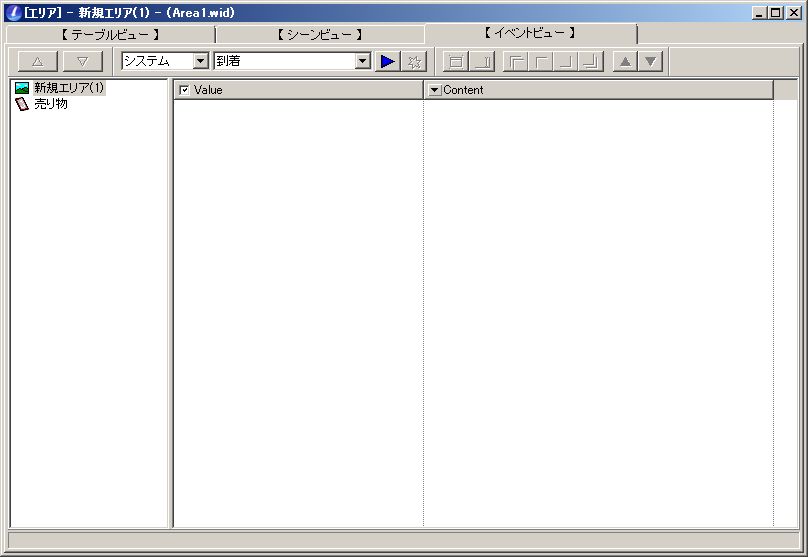808x557 pixels.
Task: Click the solid gray up-arrow button
Action: (x=625, y=61)
